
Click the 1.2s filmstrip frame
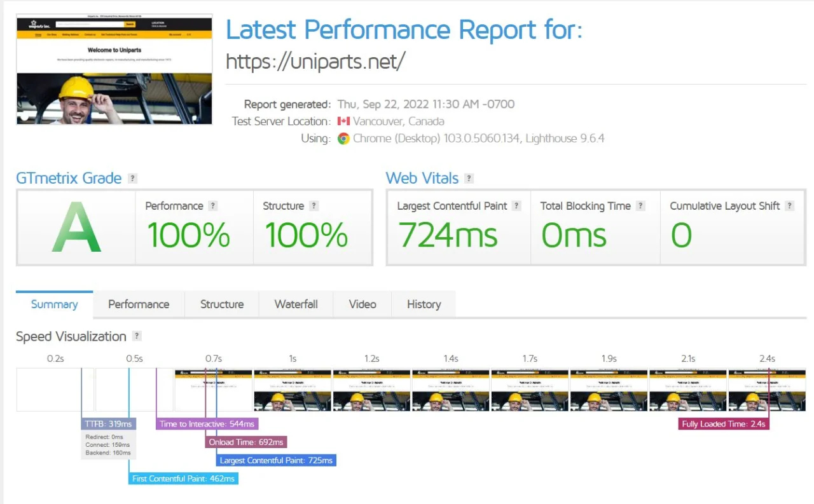[371, 390]
